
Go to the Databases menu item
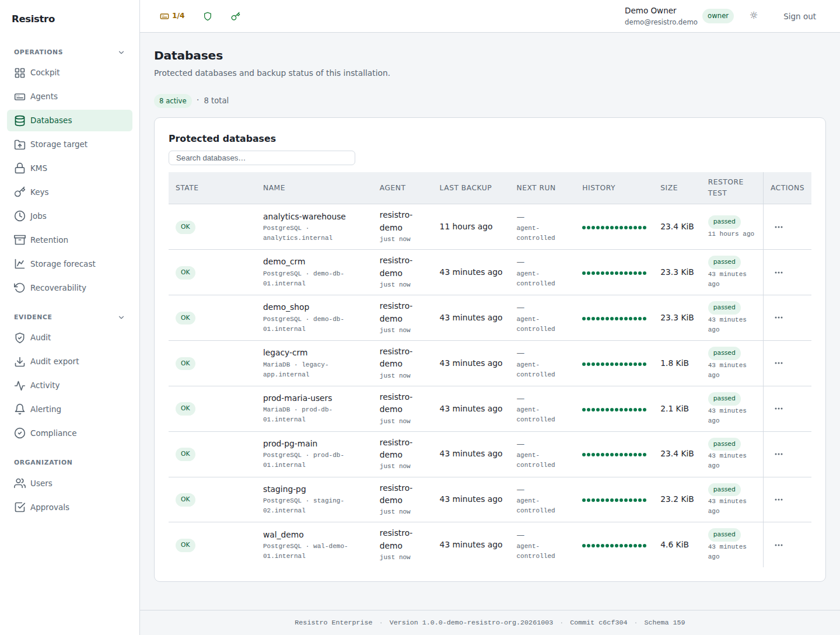pos(69,121)
